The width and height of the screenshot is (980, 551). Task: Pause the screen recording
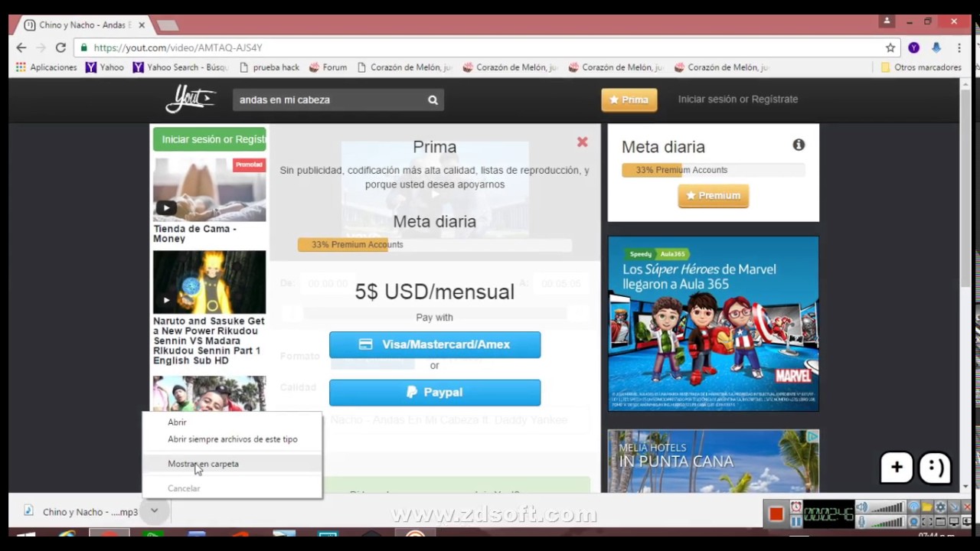(x=796, y=522)
